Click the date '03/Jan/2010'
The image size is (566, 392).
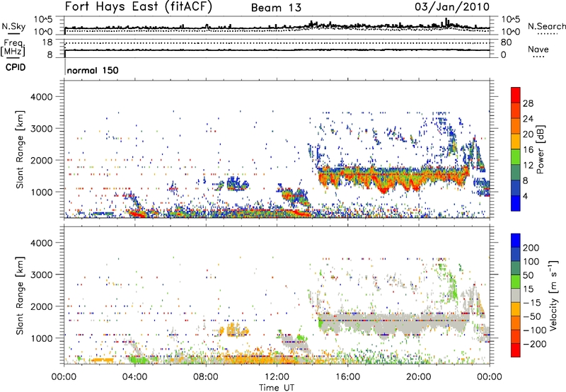(x=452, y=7)
